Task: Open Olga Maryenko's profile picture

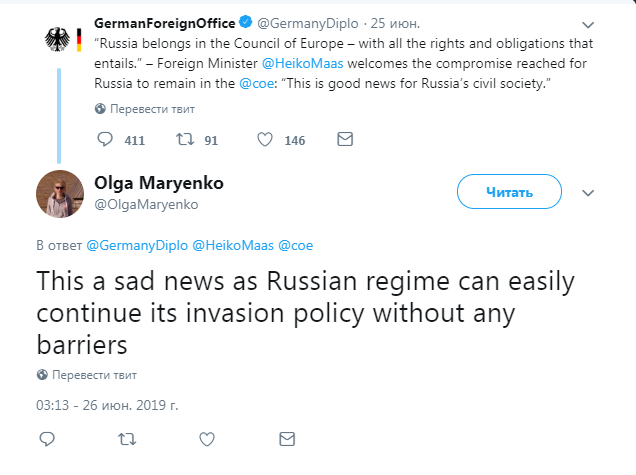Action: point(60,194)
